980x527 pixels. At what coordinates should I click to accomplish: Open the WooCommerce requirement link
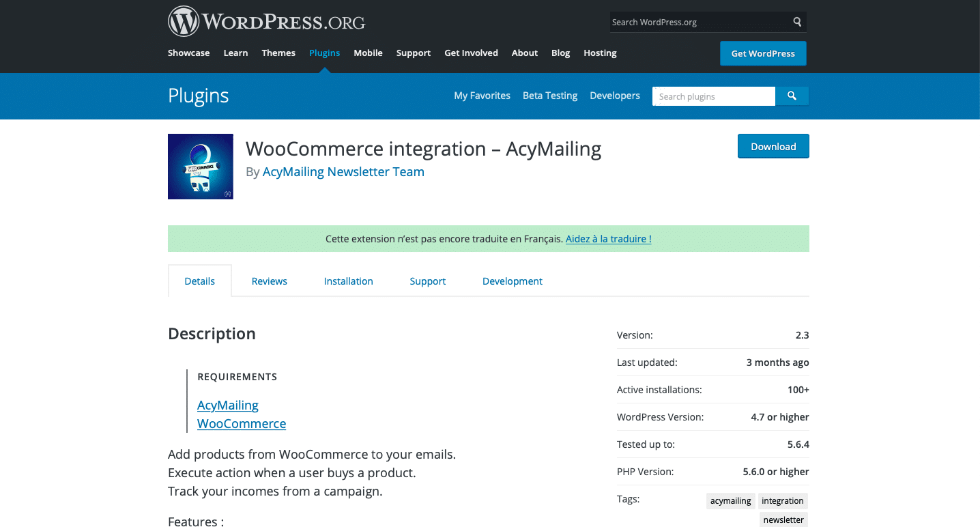tap(242, 424)
